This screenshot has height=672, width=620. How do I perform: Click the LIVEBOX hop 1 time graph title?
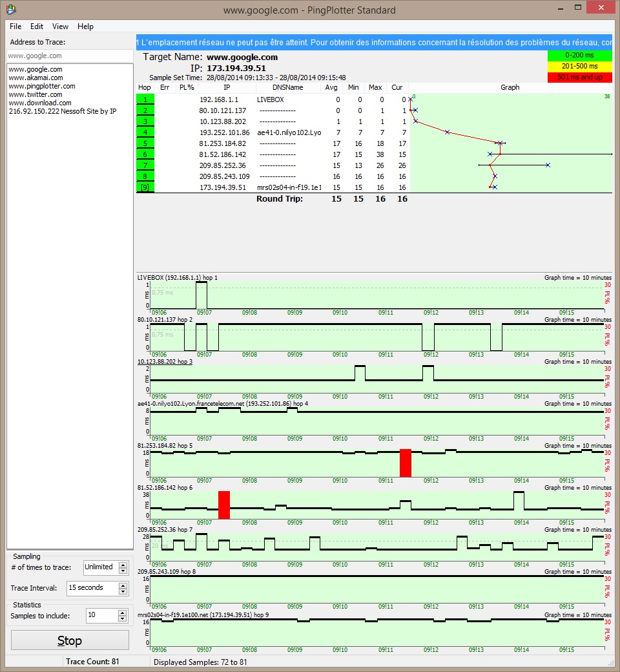pyautogui.click(x=178, y=278)
